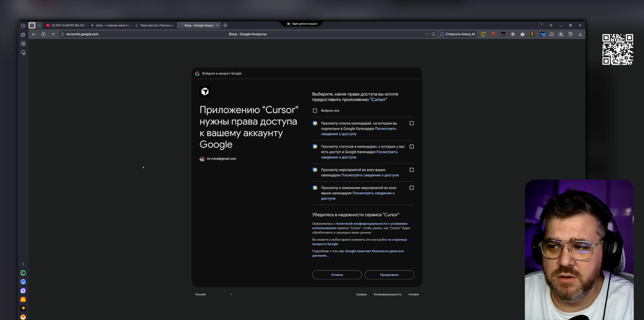
Task: Enable viewing calendar statuses permission
Action: pos(412,147)
